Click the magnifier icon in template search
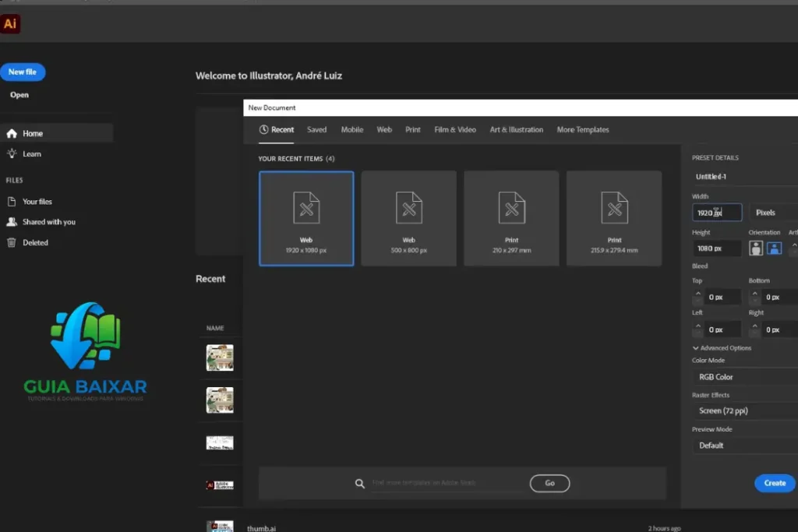 point(360,483)
